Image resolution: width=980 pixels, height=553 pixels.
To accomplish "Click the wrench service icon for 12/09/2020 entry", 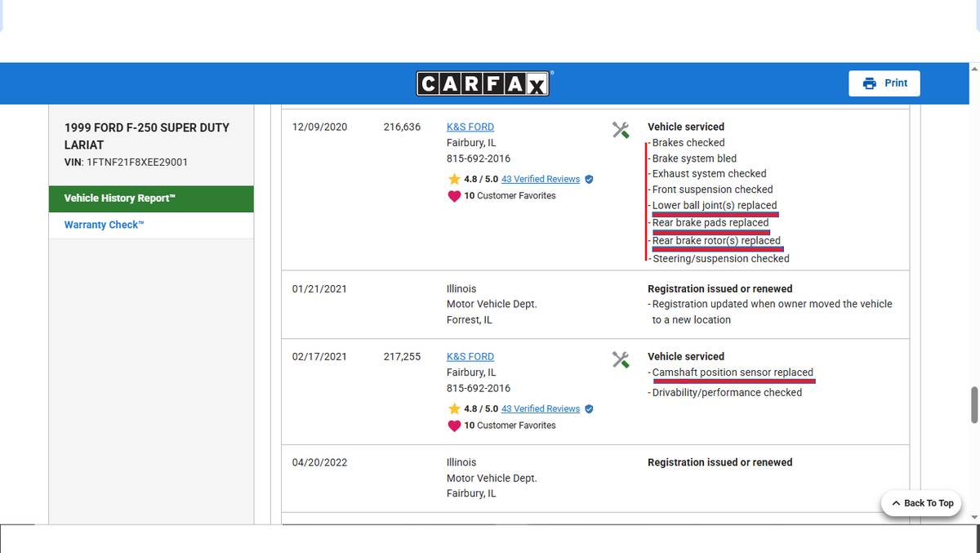I will (621, 130).
